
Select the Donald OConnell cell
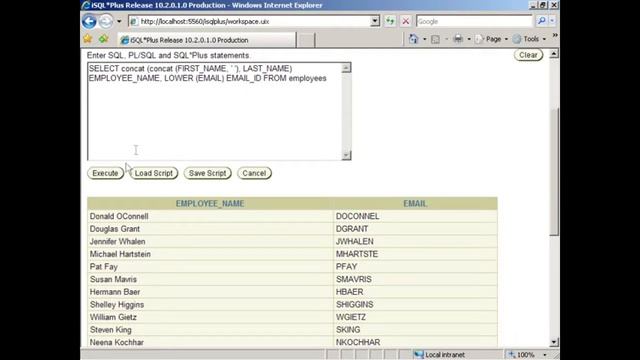210,216
